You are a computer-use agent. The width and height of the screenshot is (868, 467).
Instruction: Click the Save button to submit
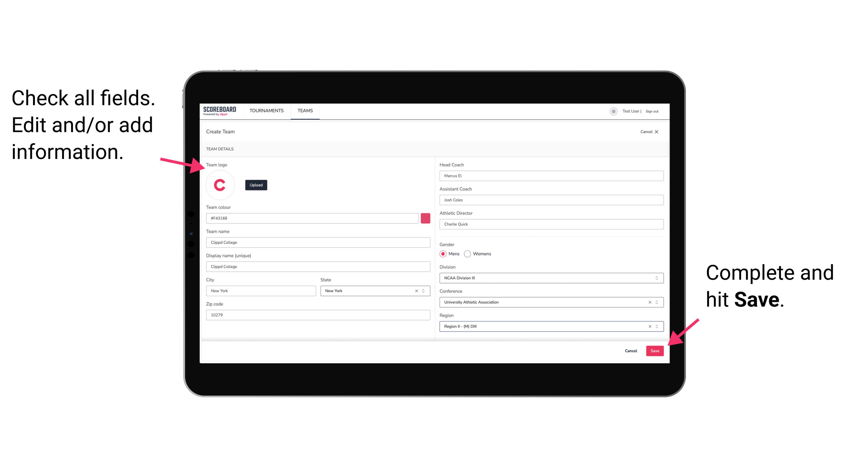(655, 350)
